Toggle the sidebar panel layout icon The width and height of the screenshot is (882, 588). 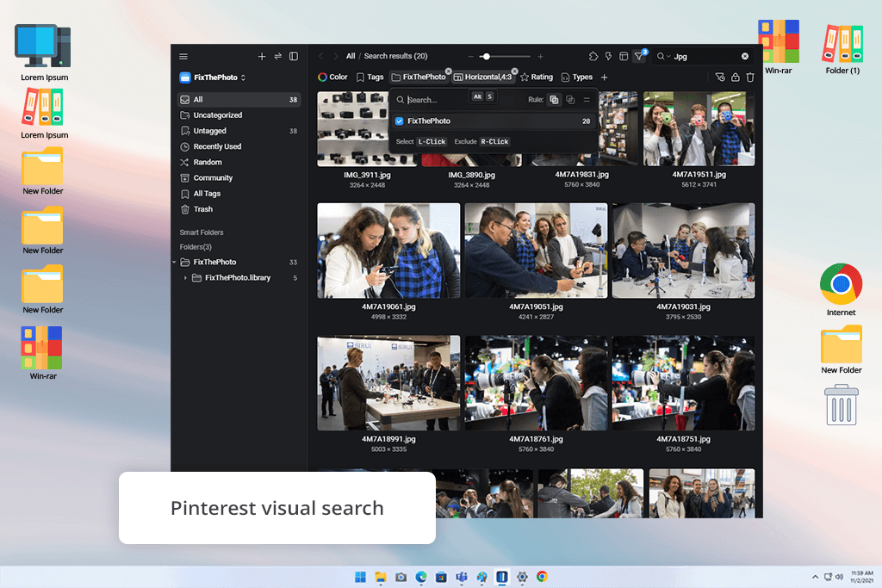(x=294, y=56)
